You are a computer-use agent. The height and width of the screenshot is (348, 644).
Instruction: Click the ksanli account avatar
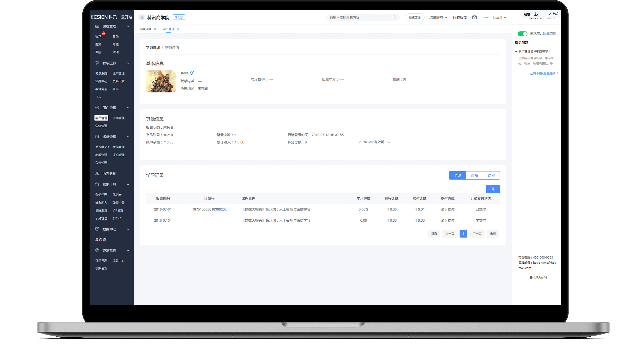coord(486,17)
